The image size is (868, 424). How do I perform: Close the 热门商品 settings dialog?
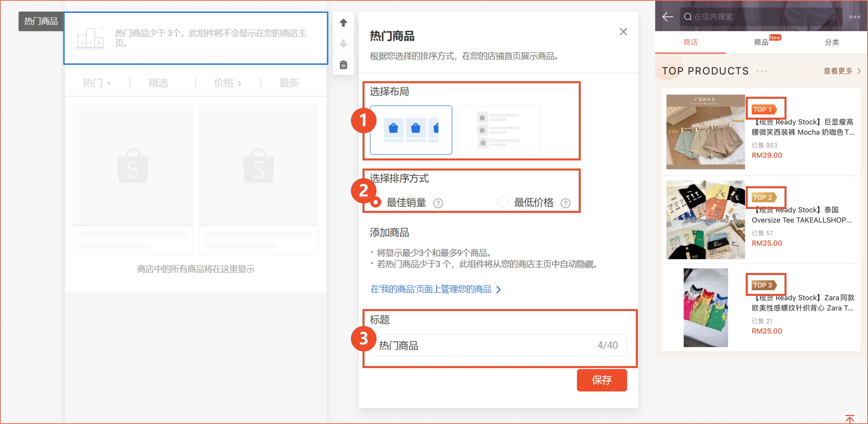[623, 32]
